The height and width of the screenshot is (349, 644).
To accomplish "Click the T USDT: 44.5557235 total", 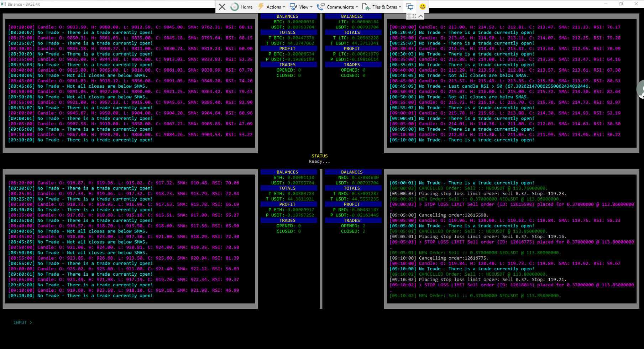I will click(x=354, y=199).
